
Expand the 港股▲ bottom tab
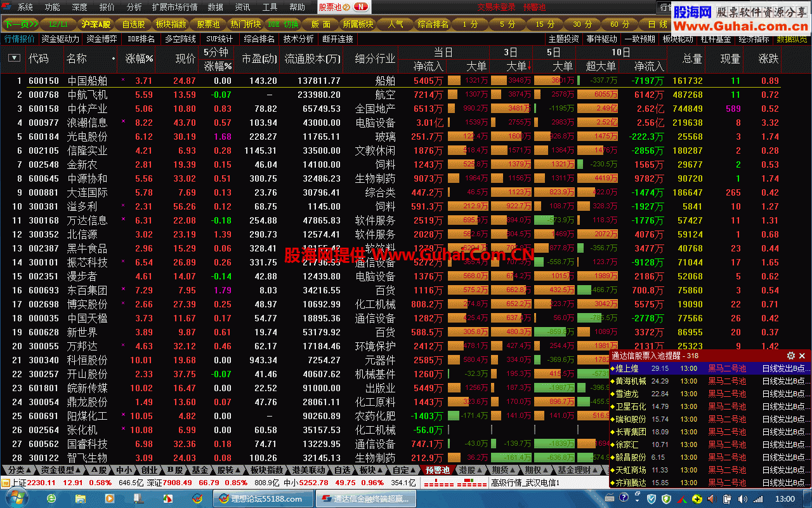click(470, 470)
